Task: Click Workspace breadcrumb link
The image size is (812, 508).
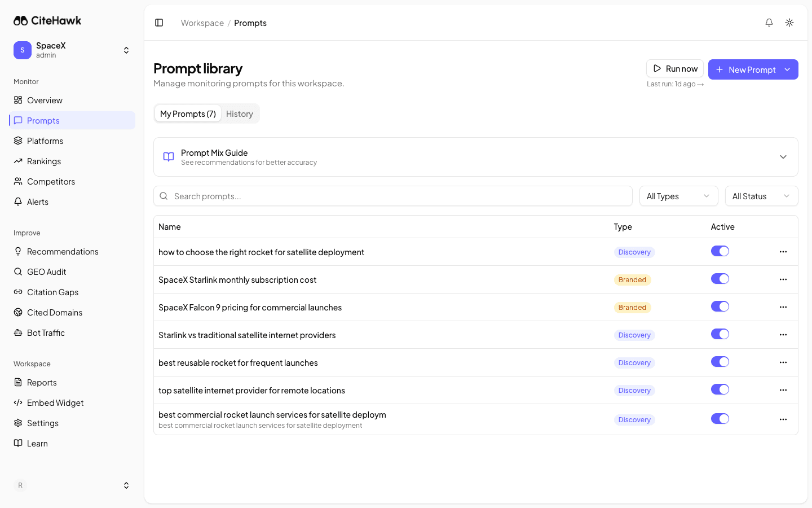Action: click(202, 23)
